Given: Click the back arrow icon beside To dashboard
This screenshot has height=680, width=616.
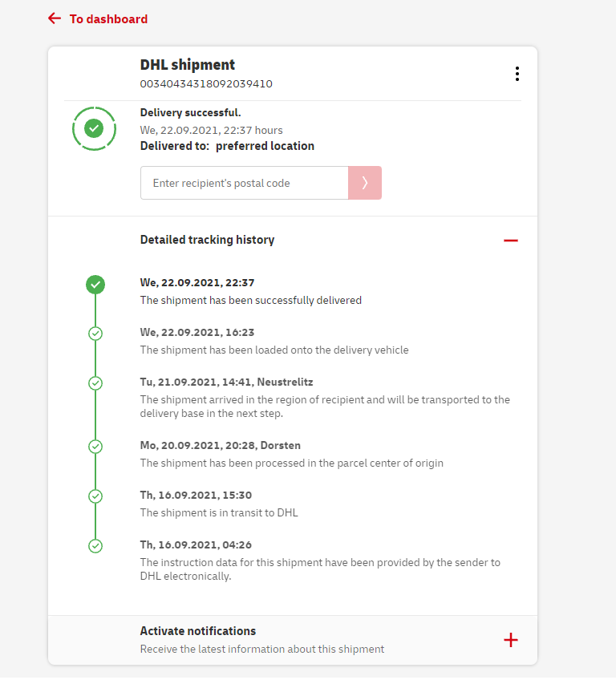Looking at the screenshot, I should [55, 18].
